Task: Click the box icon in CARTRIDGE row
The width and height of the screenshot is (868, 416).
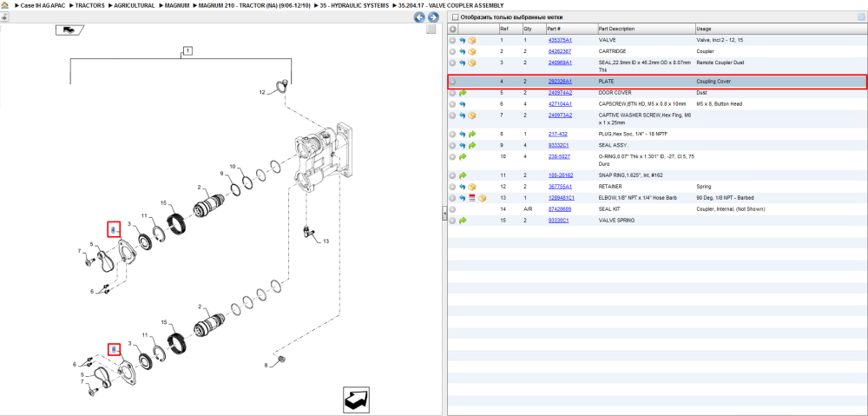Action: [472, 51]
